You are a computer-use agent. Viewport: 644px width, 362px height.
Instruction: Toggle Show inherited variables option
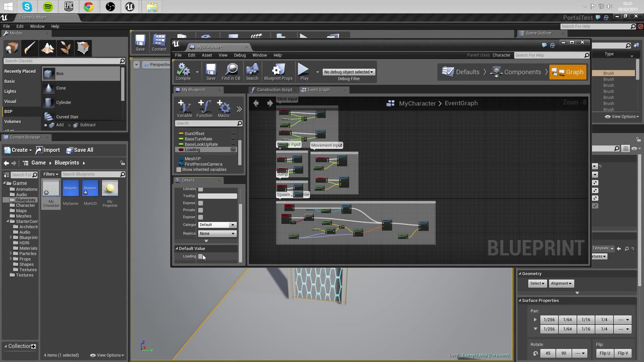point(179,169)
